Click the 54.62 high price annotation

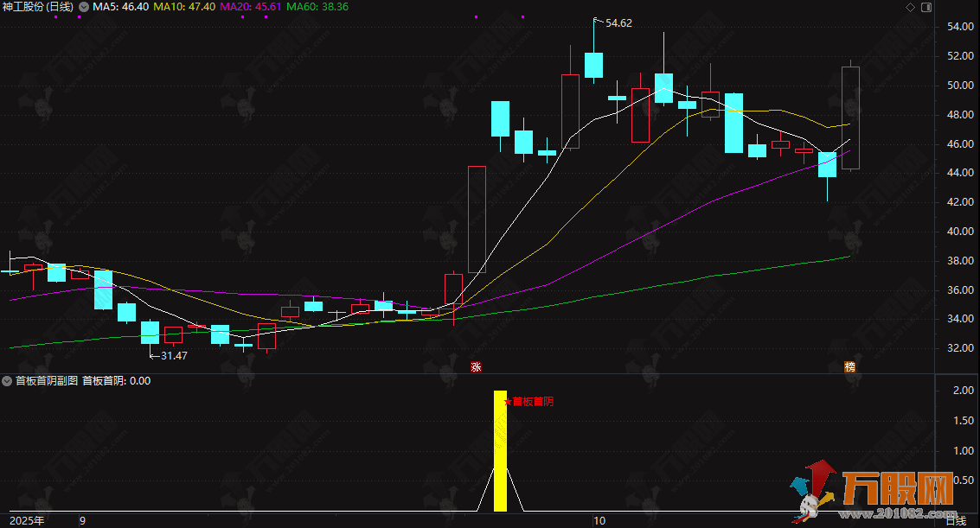[618, 23]
